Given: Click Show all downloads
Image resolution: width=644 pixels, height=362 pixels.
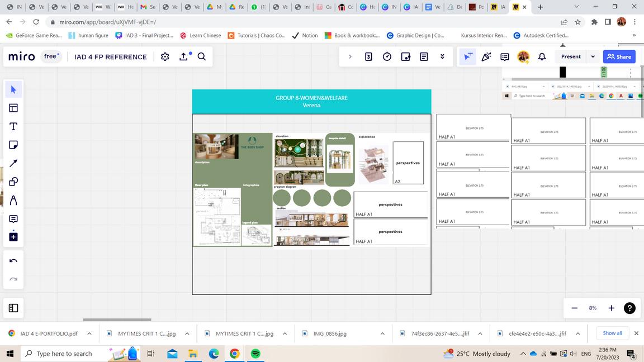Looking at the screenshot, I should click(x=612, y=333).
